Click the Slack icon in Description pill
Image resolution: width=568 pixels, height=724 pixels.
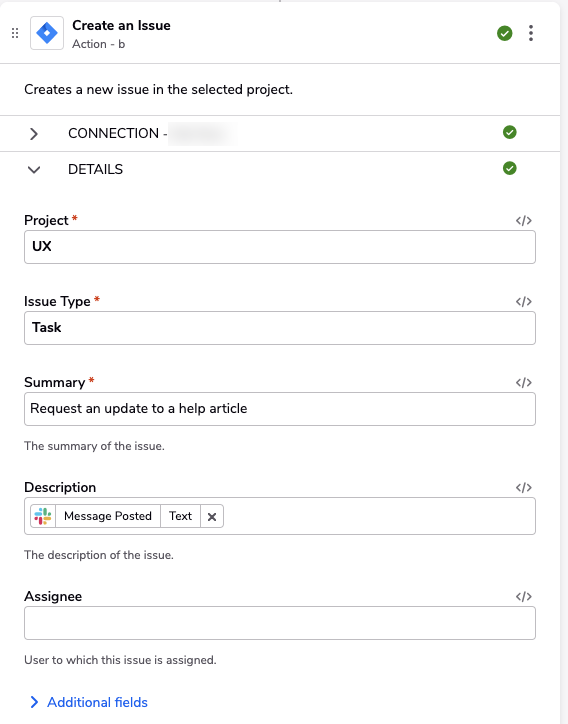43,516
